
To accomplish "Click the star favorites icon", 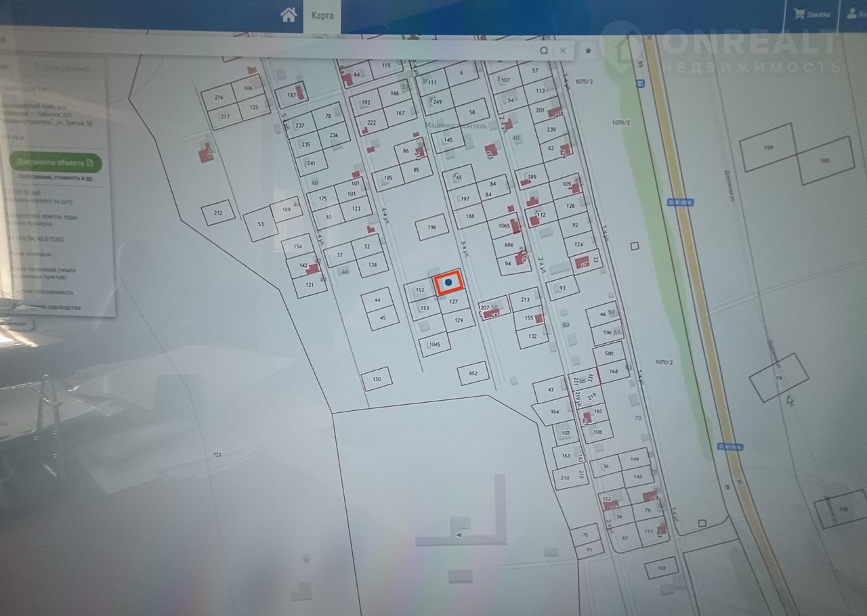I will [588, 51].
